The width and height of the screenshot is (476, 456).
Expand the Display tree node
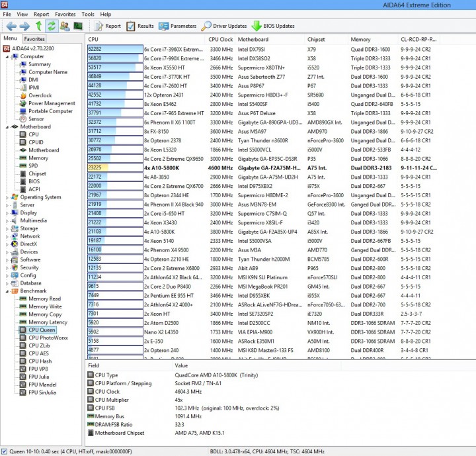tap(7, 213)
